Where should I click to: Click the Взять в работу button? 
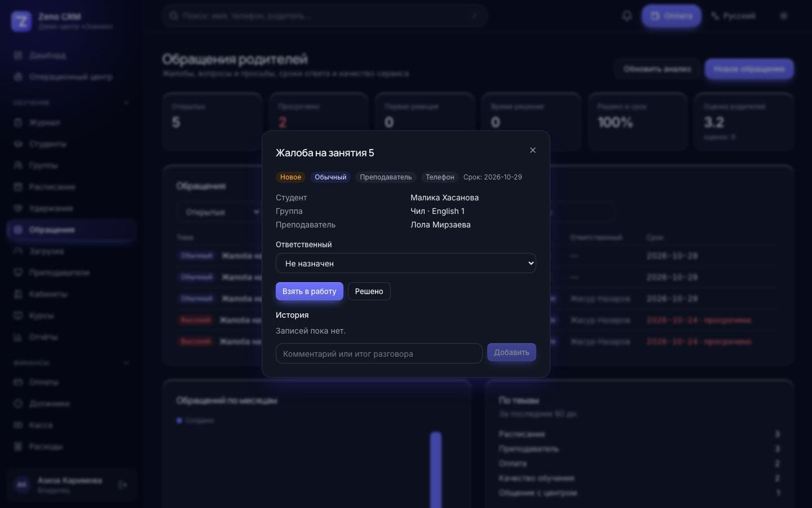click(x=309, y=291)
